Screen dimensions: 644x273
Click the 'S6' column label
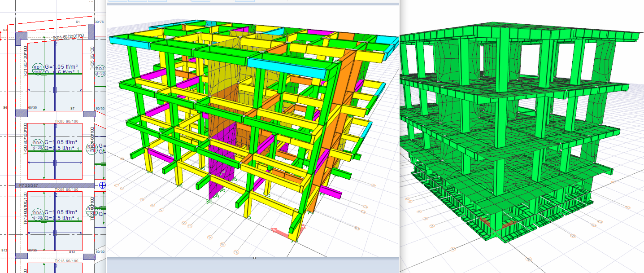point(5,108)
